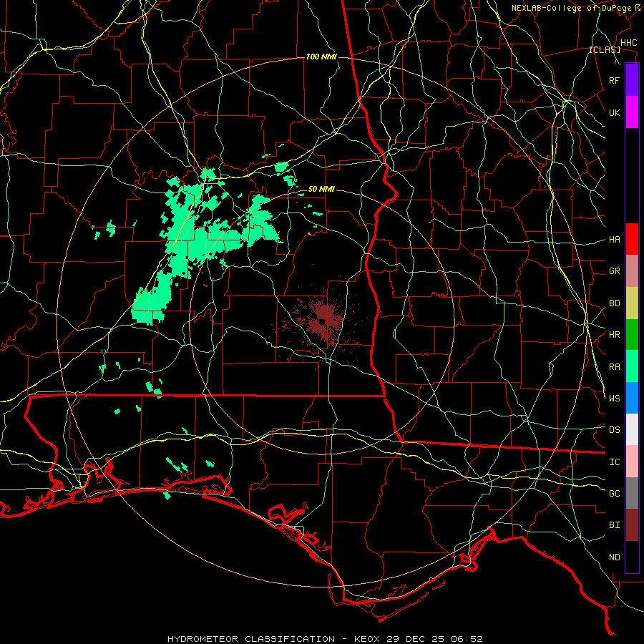Image resolution: width=644 pixels, height=644 pixels.
Task: Click the GC legend label
Action: pos(614,493)
